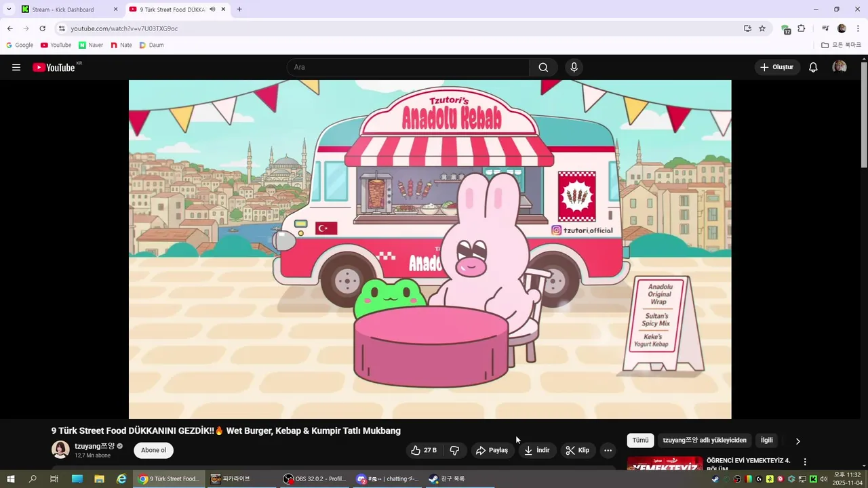
Task: Open the clock showing 11:32
Action: (847, 479)
